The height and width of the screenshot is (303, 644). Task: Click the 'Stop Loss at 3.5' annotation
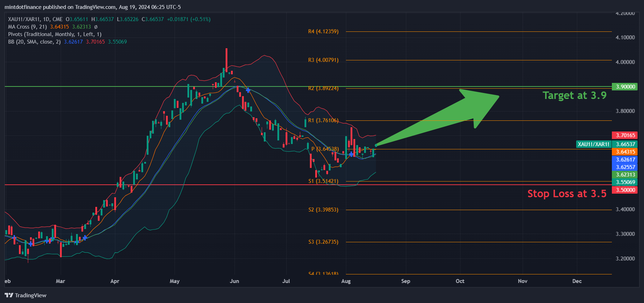pyautogui.click(x=567, y=194)
